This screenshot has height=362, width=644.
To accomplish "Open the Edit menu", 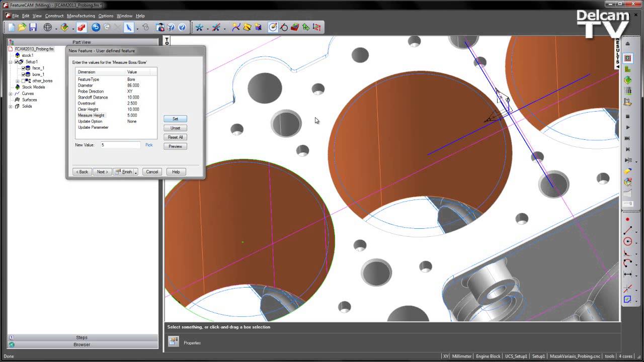I will tap(26, 16).
